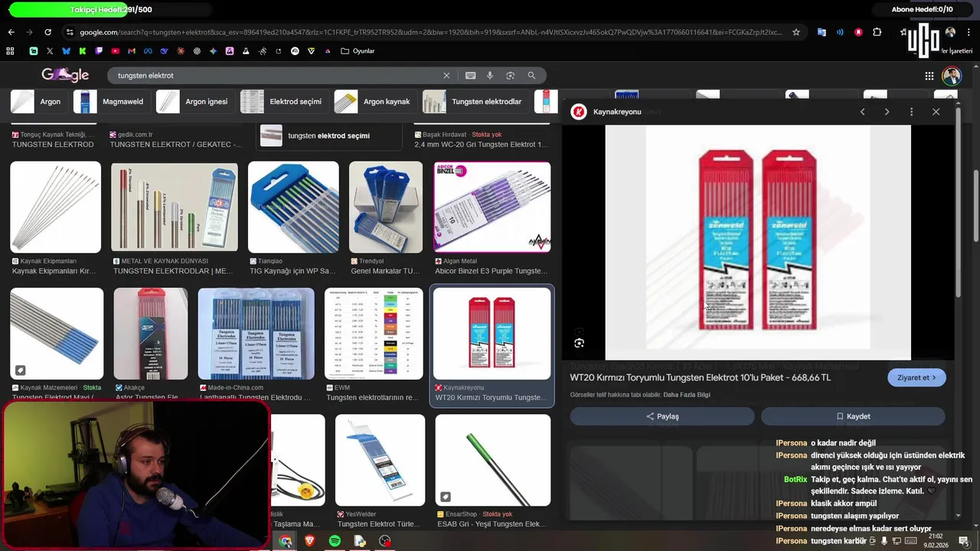Screen dimensions: 980x551
Task: Open Chrome from the Windows taskbar
Action: pyautogui.click(x=285, y=541)
